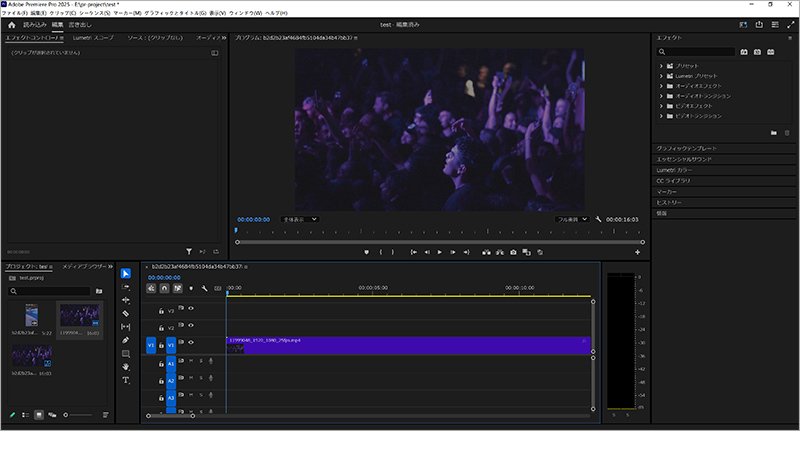This screenshot has width=800, height=451.
Task: Select the Hand tool
Action: coord(126,367)
